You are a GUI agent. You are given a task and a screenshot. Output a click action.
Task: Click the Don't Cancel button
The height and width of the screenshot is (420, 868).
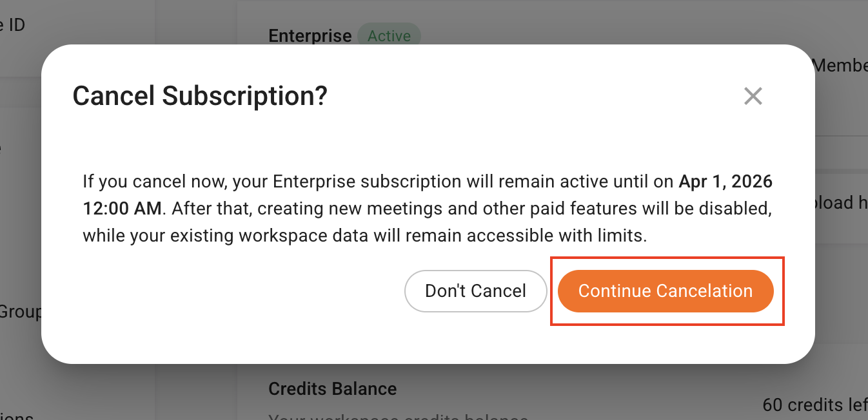[x=475, y=291]
